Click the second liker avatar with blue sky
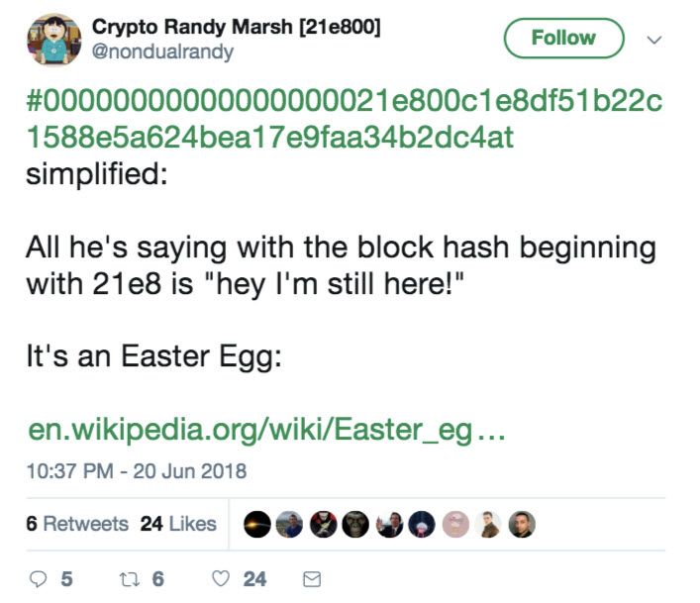 click(x=289, y=525)
